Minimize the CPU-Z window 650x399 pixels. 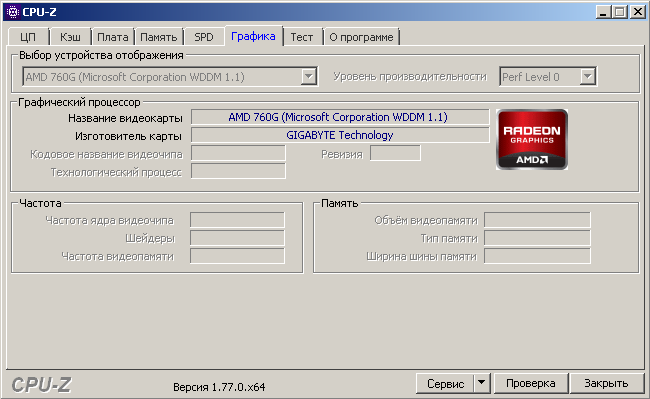click(603, 12)
